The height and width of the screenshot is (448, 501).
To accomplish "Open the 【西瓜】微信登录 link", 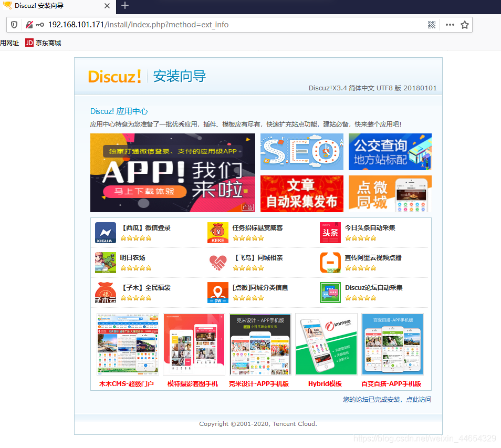I will (x=145, y=228).
